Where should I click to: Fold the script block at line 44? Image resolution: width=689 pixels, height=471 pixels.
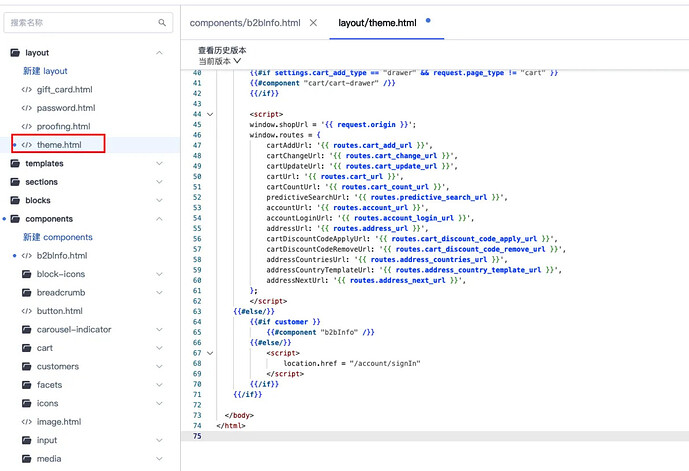tap(209, 115)
